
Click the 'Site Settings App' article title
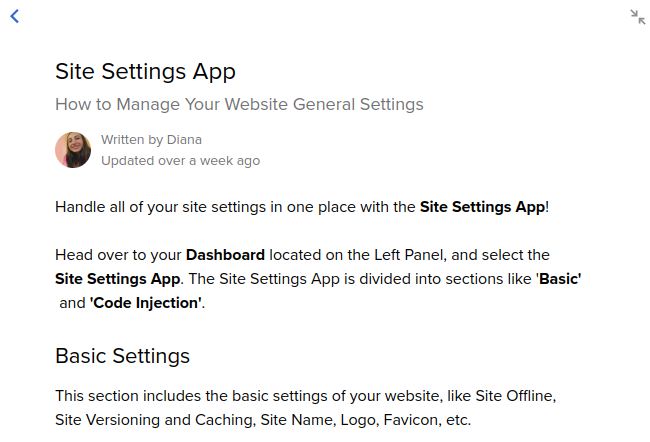pyautogui.click(x=146, y=72)
